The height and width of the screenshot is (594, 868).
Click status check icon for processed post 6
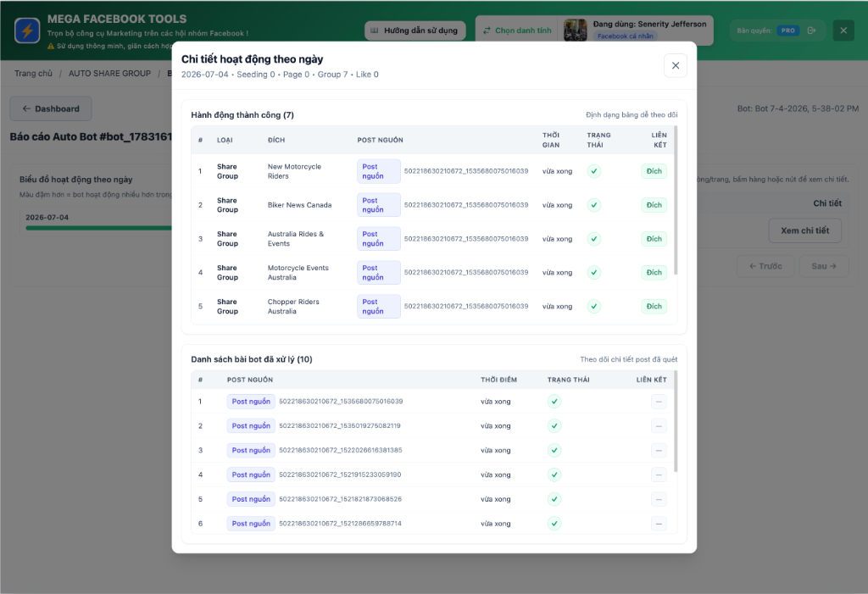(554, 523)
